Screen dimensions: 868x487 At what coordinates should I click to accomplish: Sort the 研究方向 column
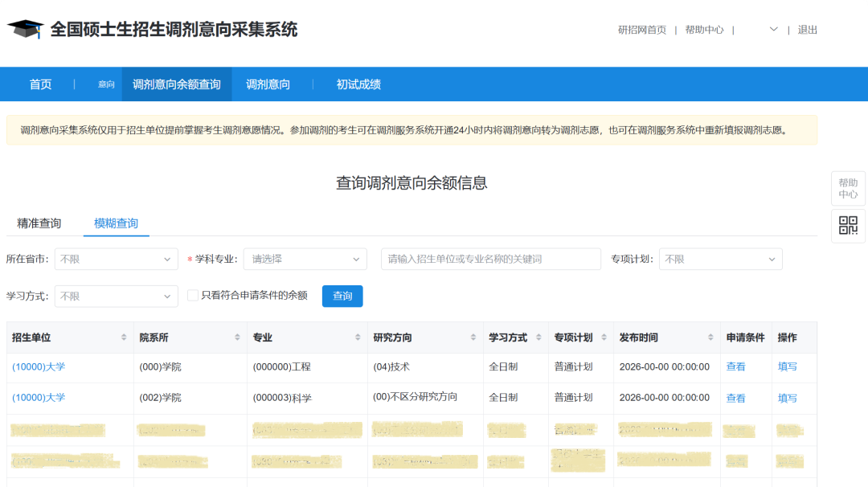472,337
